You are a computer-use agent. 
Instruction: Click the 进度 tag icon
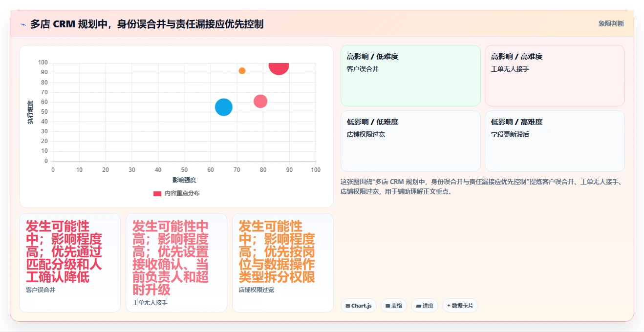(x=419, y=306)
